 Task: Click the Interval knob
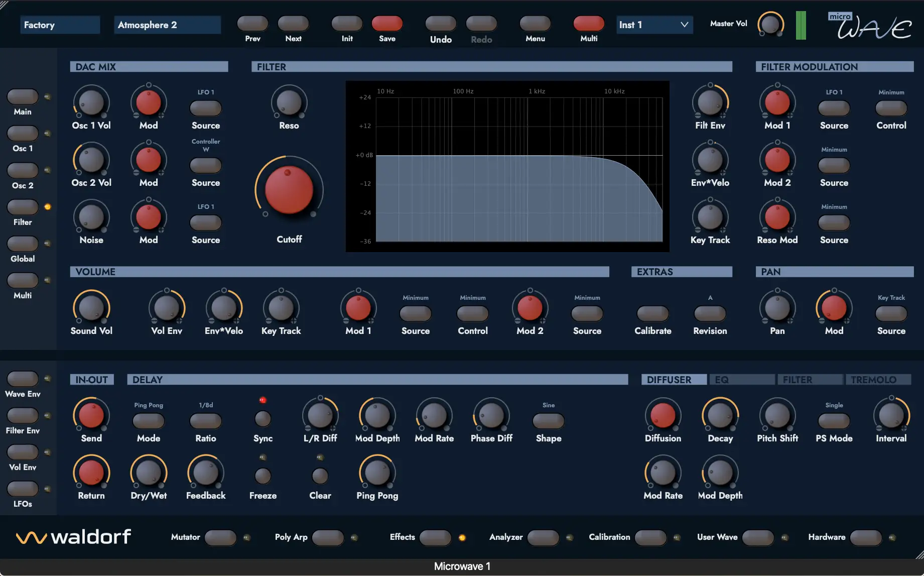pyautogui.click(x=891, y=415)
